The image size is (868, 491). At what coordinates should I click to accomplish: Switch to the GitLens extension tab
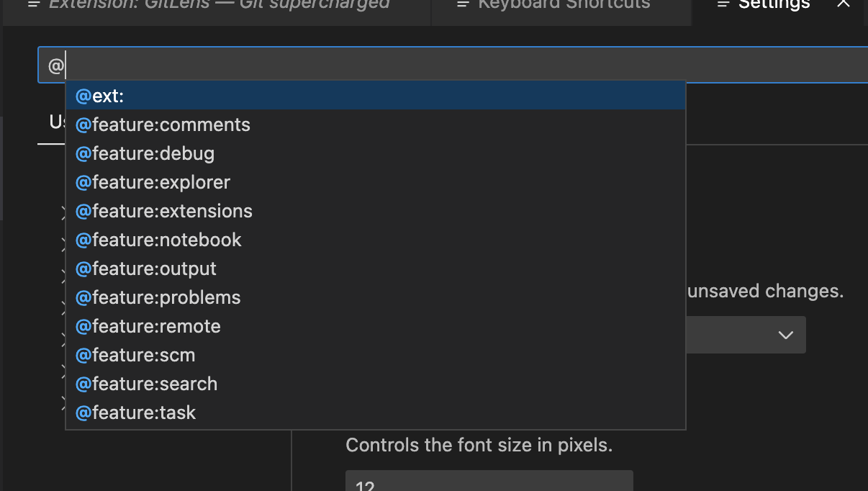[x=216, y=6]
